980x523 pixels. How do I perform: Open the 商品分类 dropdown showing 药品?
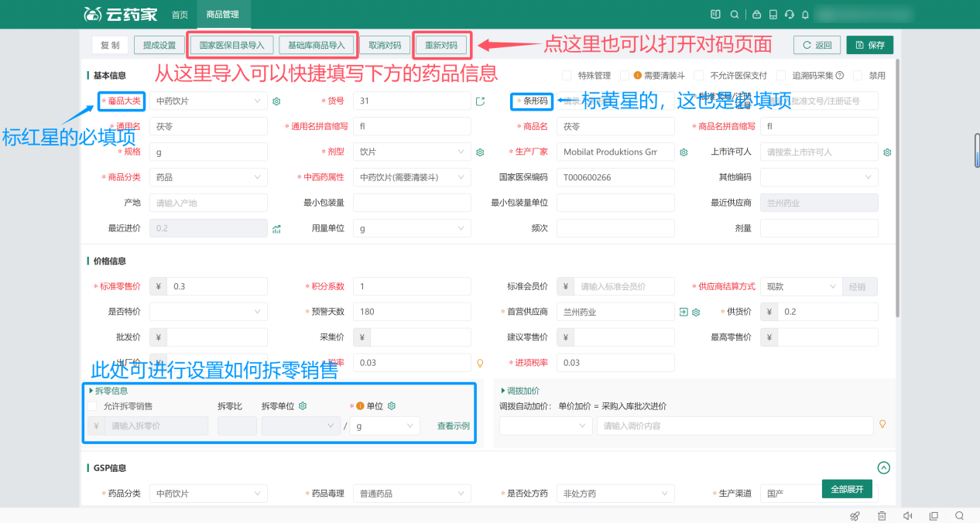[208, 177]
